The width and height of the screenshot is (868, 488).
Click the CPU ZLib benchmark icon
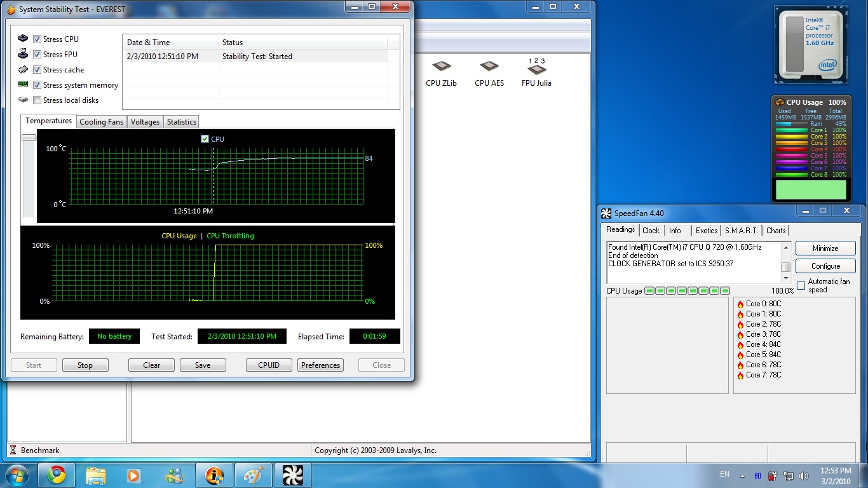(442, 67)
